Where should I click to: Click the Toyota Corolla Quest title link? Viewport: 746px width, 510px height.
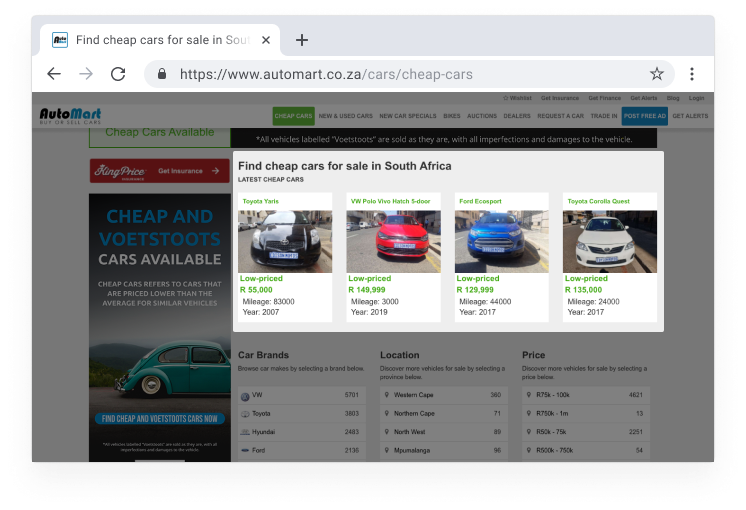tap(599, 201)
